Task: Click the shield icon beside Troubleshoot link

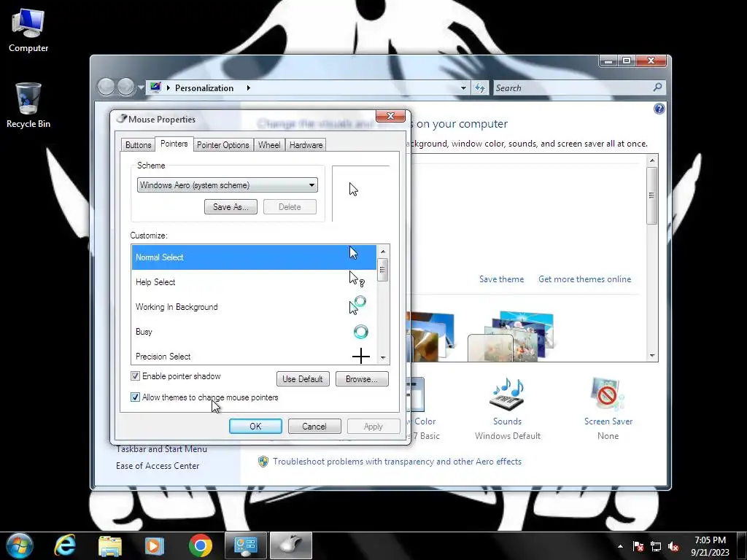Action: pos(263,462)
